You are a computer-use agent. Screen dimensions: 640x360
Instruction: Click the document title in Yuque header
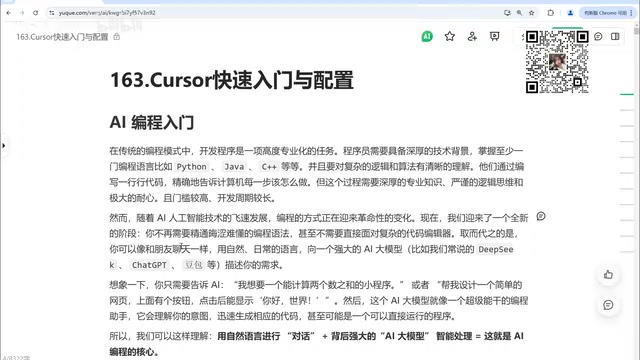click(x=62, y=37)
